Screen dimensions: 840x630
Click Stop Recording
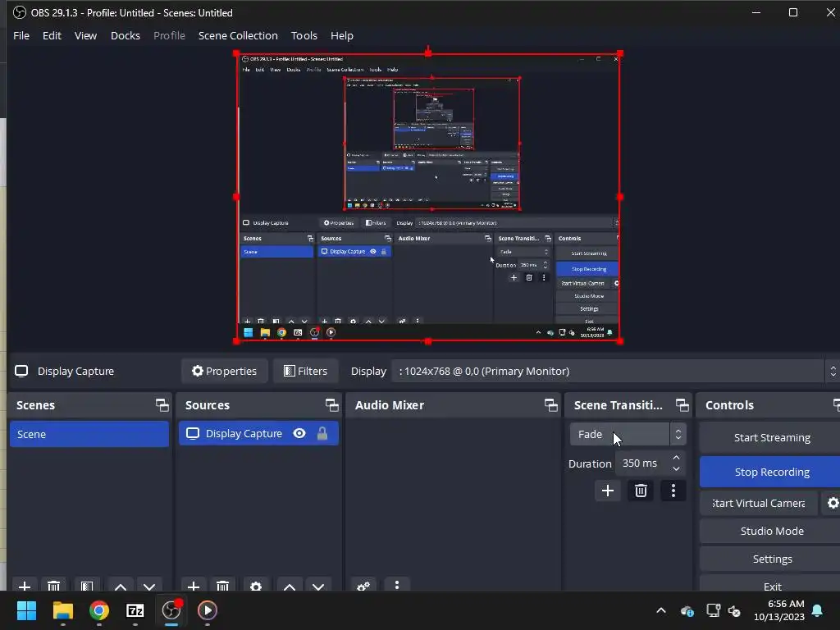tap(771, 472)
